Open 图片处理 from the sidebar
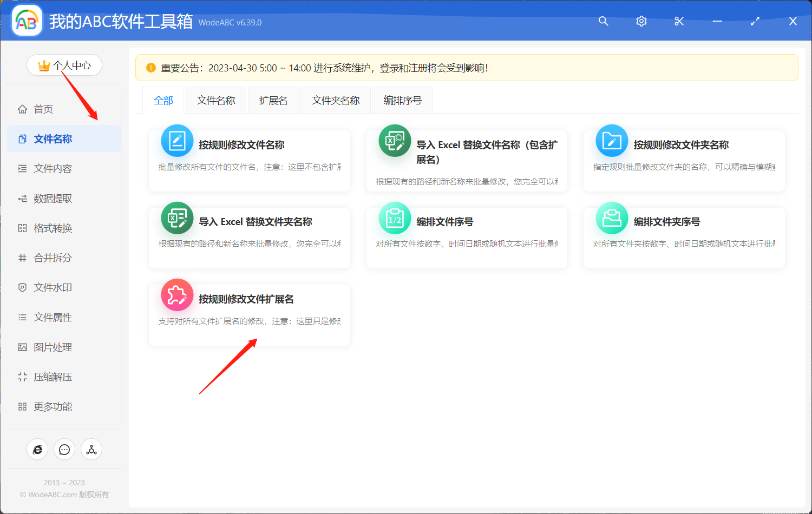The image size is (812, 514). [x=48, y=347]
